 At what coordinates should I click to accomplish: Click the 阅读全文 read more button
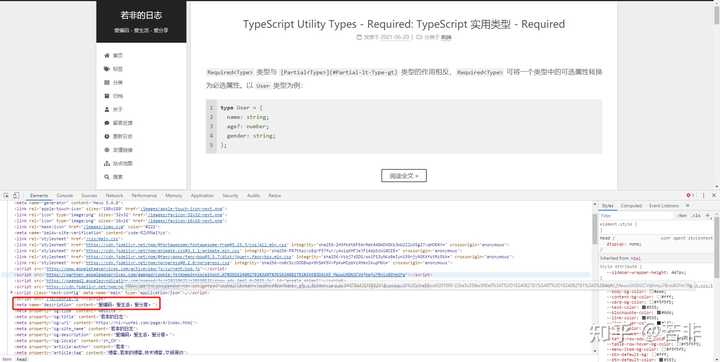[x=404, y=176]
